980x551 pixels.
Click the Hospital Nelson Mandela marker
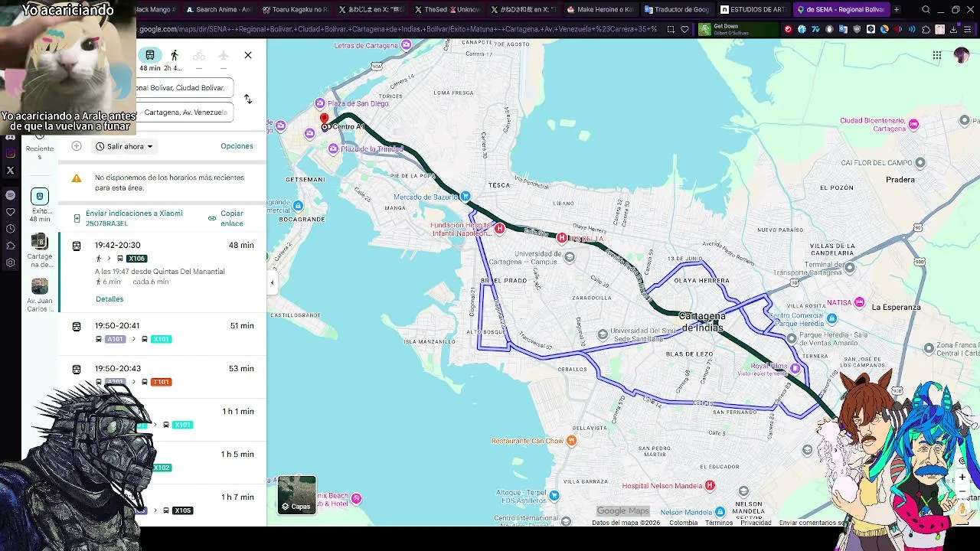[x=710, y=485]
